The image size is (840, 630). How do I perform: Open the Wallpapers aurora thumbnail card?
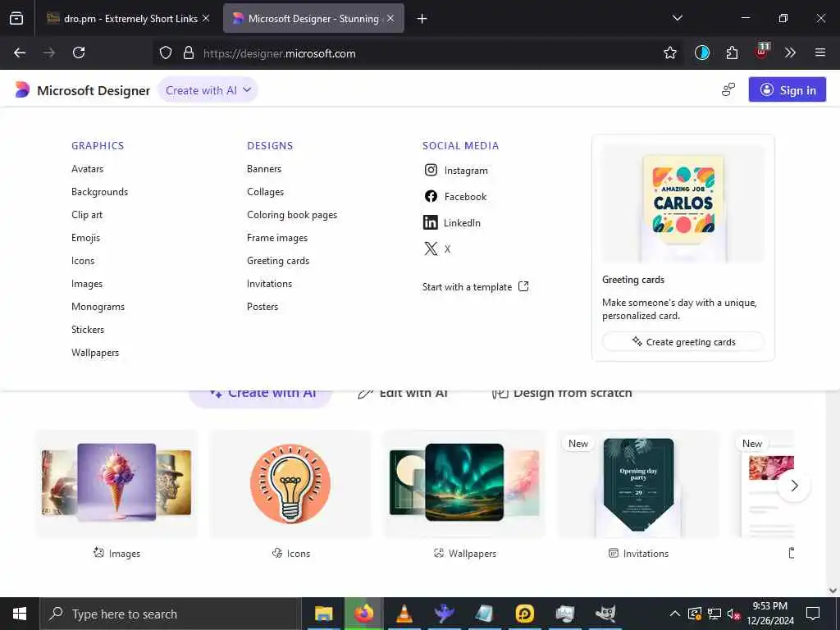[x=464, y=483]
